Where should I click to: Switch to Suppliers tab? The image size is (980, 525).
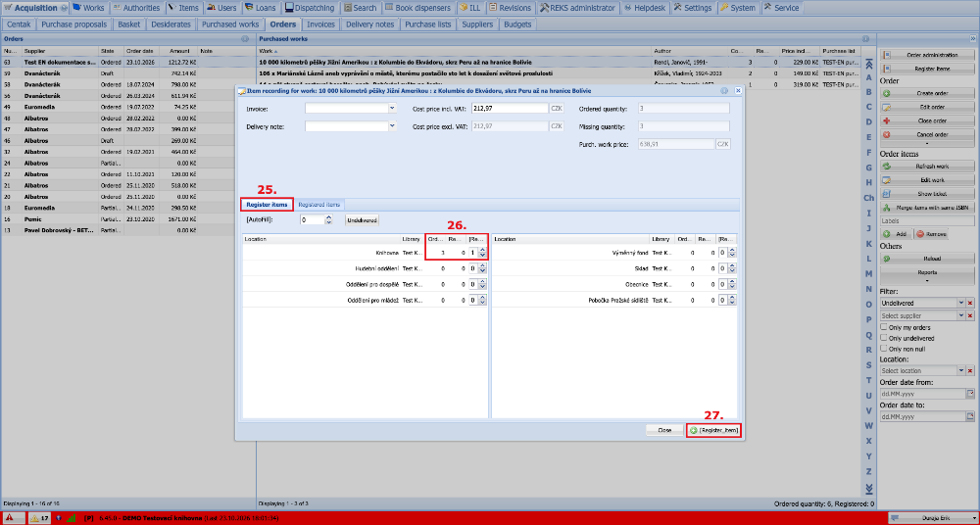477,24
